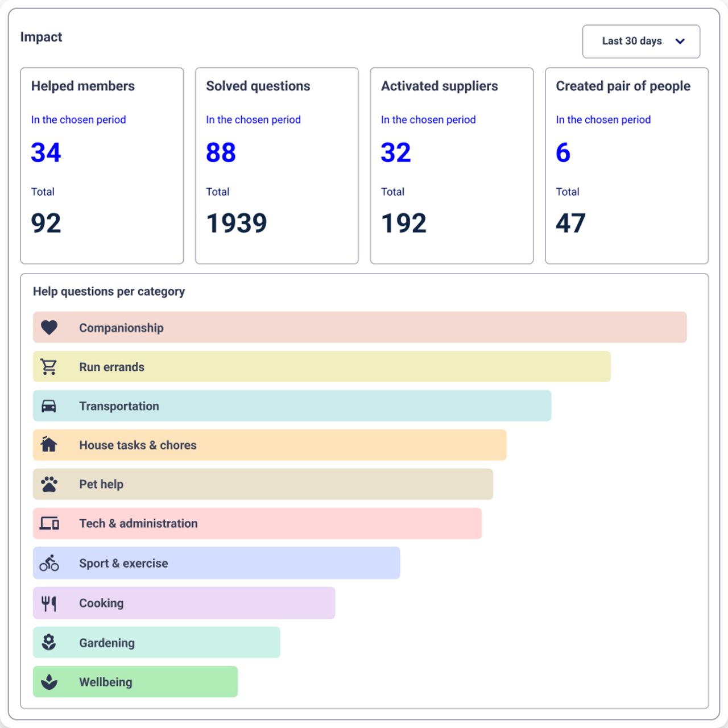Click the Companionship category bar label
The width and height of the screenshot is (728, 728).
tap(121, 328)
